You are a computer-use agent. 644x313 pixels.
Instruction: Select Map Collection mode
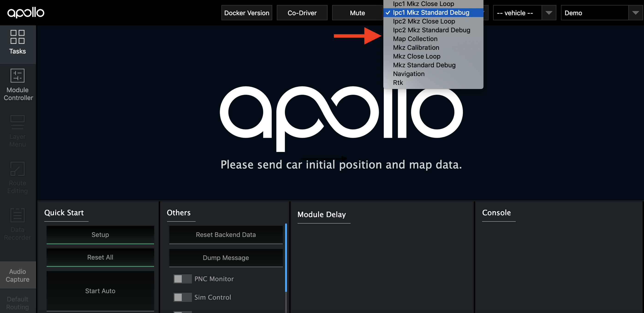tap(433, 39)
